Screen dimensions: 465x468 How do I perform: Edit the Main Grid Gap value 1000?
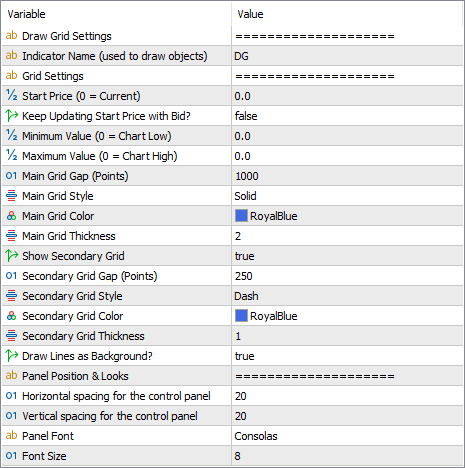[x=347, y=176]
